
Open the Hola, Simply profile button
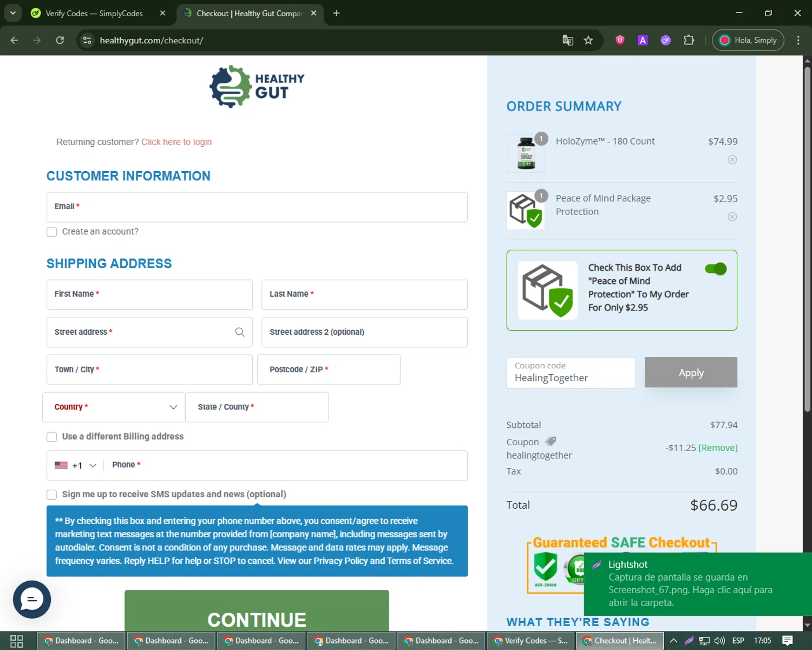[748, 40]
